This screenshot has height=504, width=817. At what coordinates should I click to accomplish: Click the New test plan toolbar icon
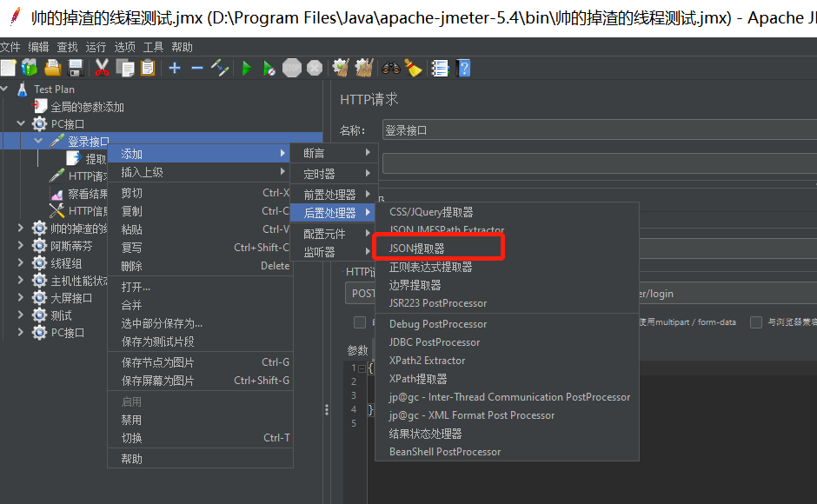pyautogui.click(x=8, y=68)
